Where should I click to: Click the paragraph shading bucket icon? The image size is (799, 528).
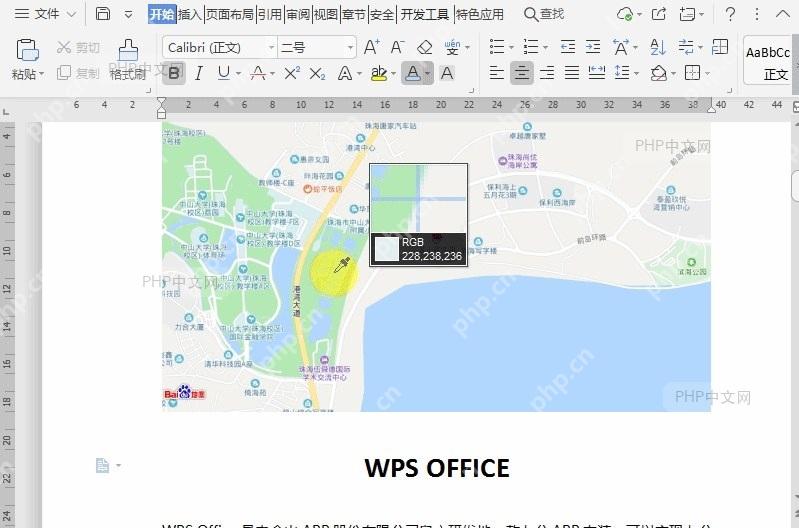click(658, 73)
